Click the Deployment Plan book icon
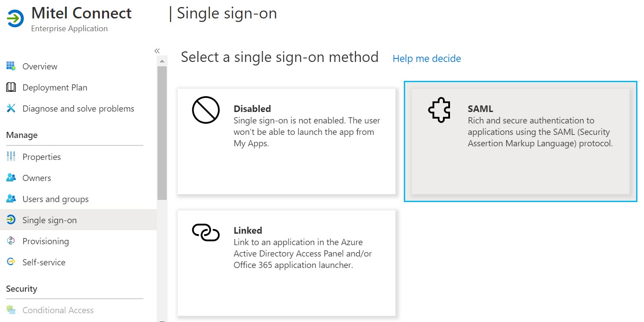Image resolution: width=644 pixels, height=322 pixels. click(x=11, y=87)
